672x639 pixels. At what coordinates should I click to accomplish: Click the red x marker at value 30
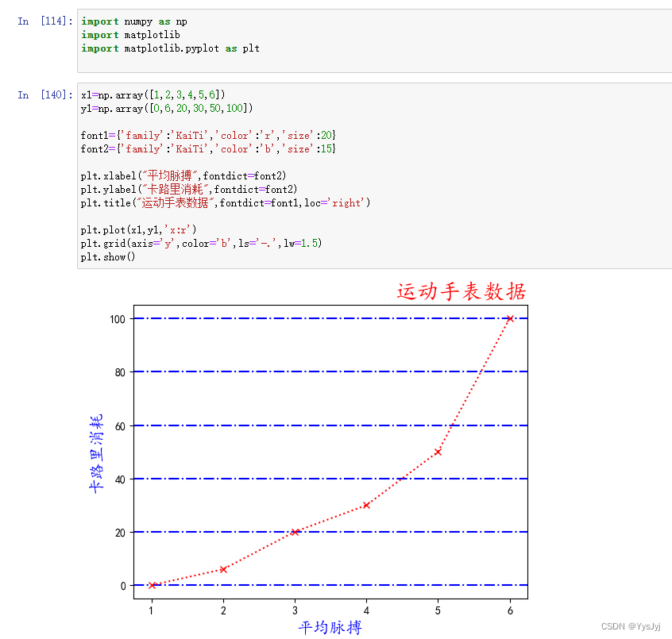tap(366, 506)
